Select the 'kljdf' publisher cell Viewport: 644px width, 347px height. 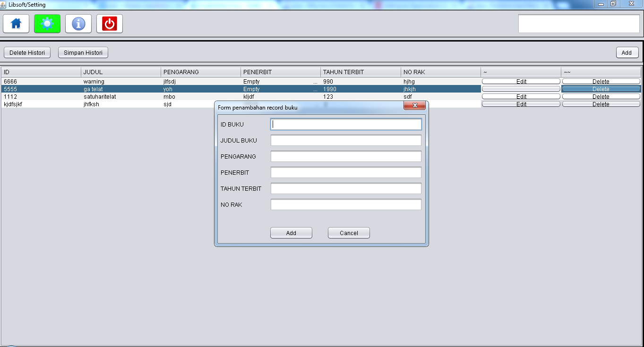coord(281,96)
